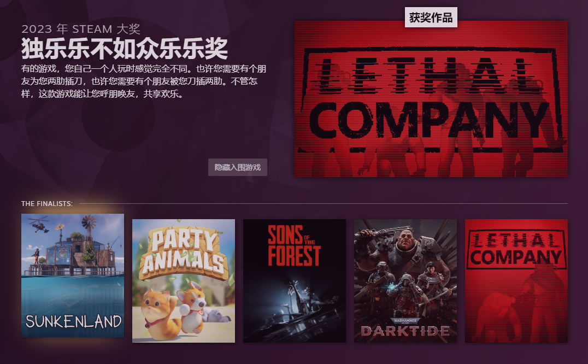Screen dimensions: 588x364
Task: Click the 独乐乐不如众乐乐奖 award title
Action: 125,48
